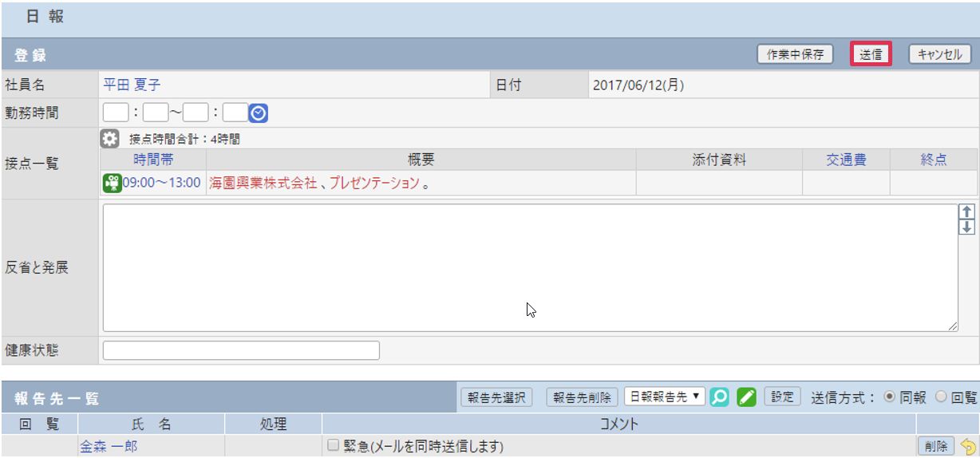Viewport: 980px width, 458px height.
Task: Click the 終点 column header
Action: [x=933, y=160]
